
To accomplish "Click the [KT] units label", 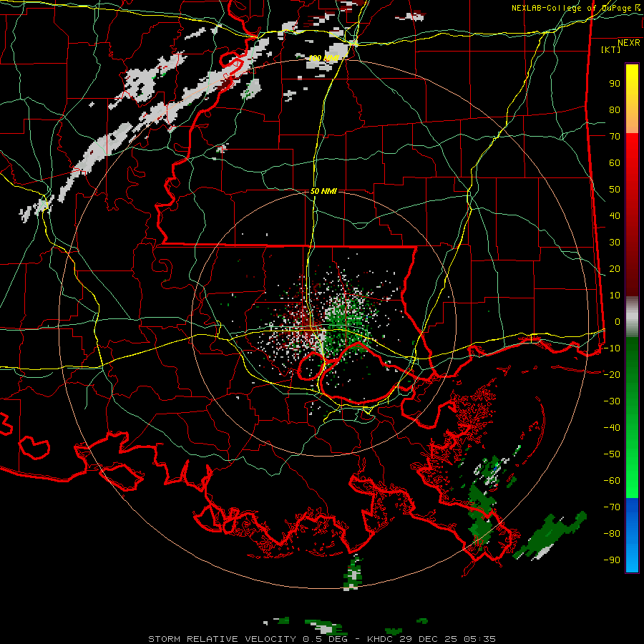I will (x=610, y=49).
